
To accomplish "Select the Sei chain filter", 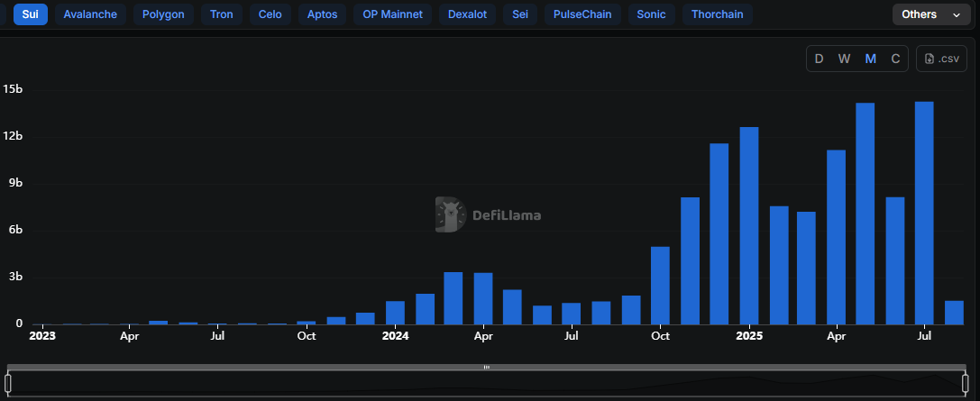I will point(520,14).
